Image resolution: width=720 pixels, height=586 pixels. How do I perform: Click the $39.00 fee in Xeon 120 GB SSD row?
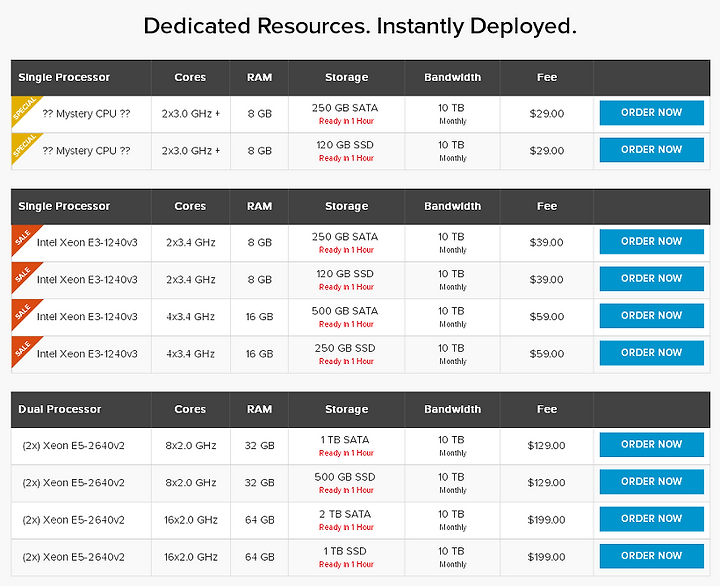tap(546, 280)
